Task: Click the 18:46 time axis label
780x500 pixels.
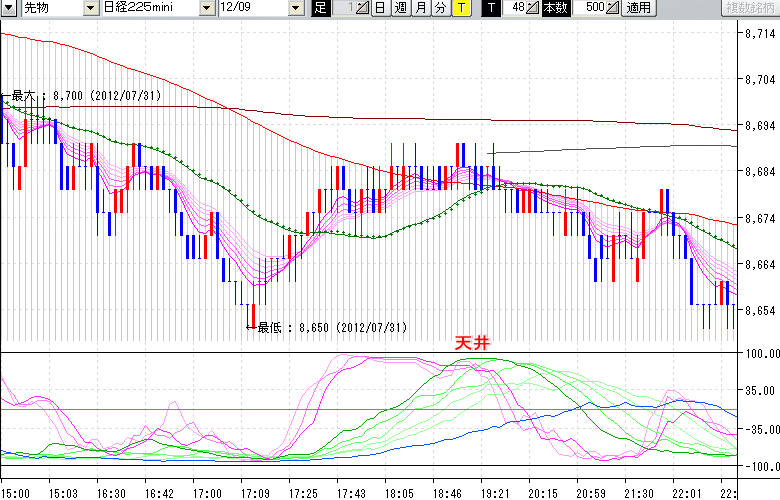Action: (447, 494)
